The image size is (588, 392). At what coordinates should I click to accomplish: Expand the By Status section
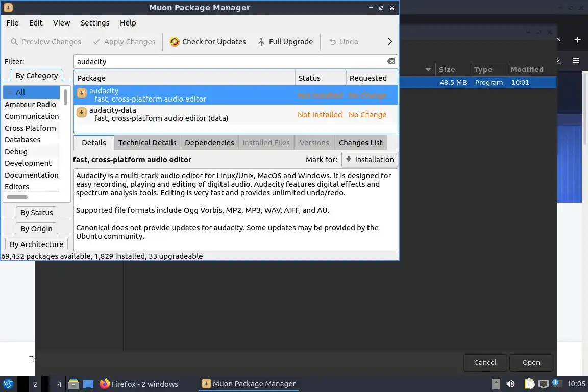click(x=36, y=213)
